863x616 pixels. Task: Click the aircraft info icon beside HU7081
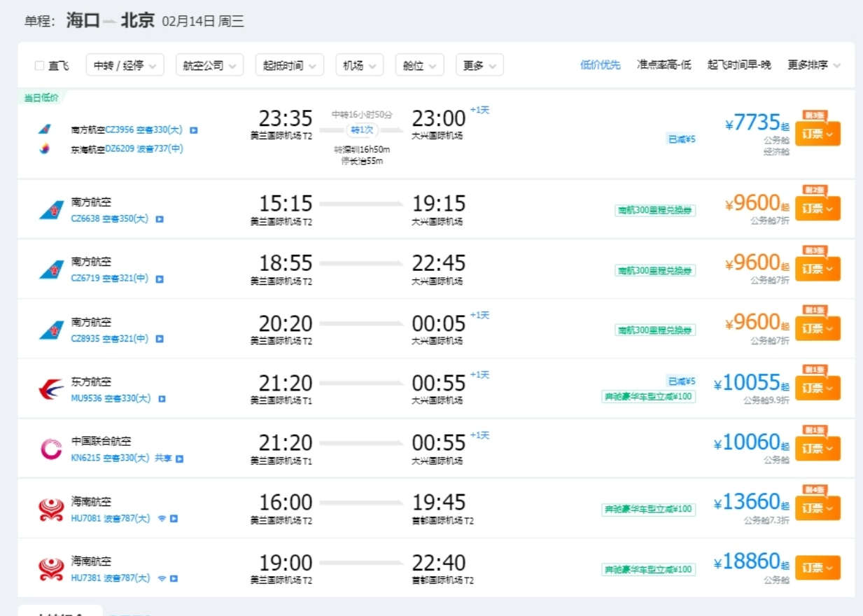pyautogui.click(x=174, y=519)
